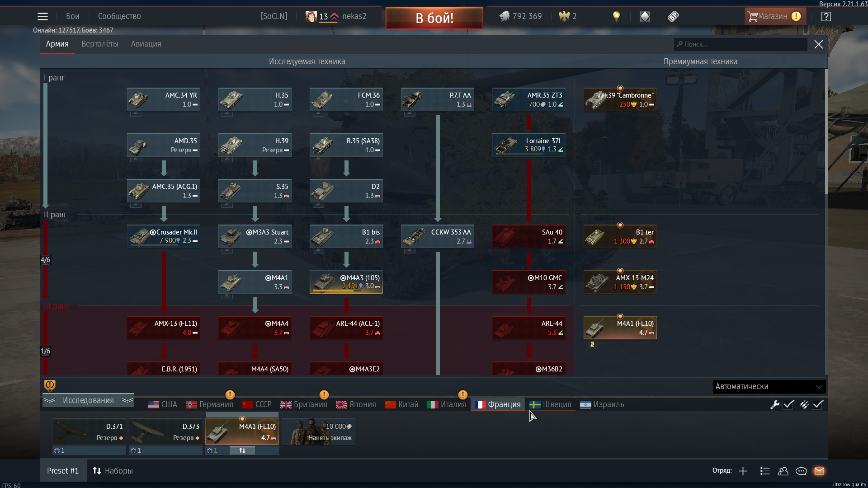The width and height of the screenshot is (868, 488).
Task: Select D.371 crew slot
Action: [x=89, y=432]
